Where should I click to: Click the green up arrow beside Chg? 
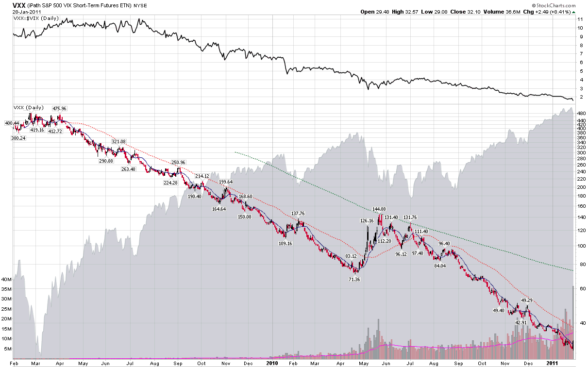pyautogui.click(x=574, y=12)
